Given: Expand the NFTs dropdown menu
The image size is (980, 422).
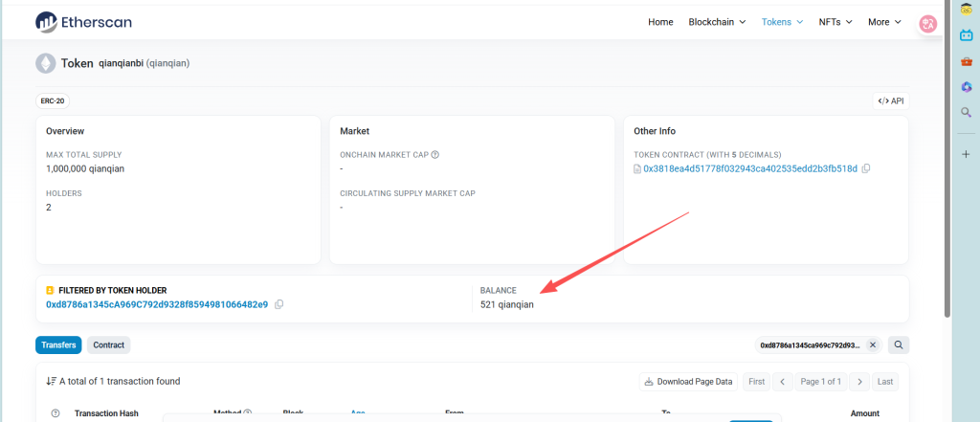Looking at the screenshot, I should (x=835, y=22).
